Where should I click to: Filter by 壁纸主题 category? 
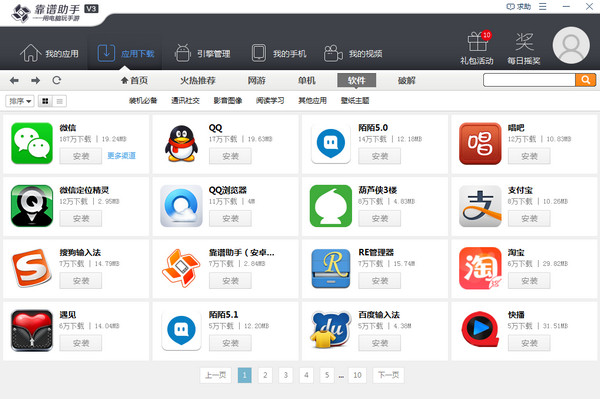tap(355, 101)
